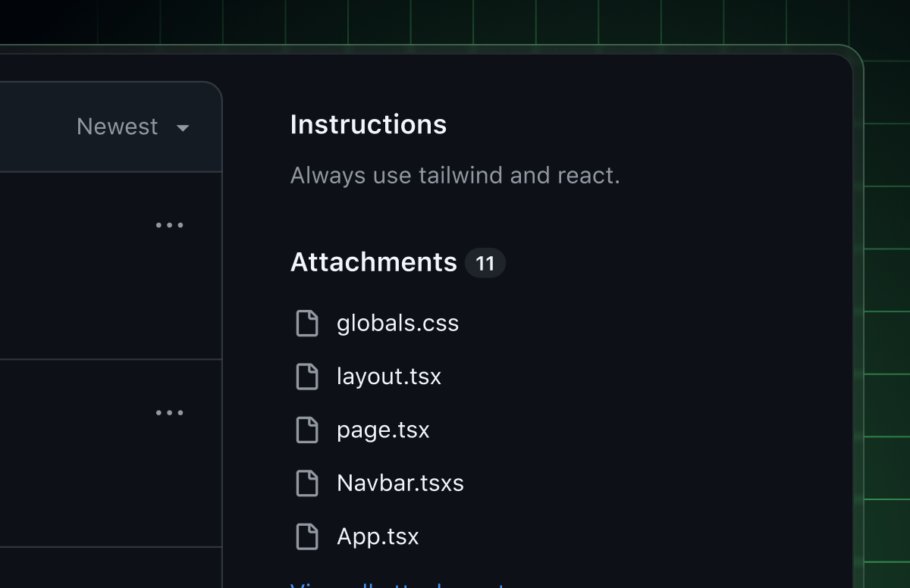
Task: Select the Navbar.tsxs attachment row
Action: 400,483
